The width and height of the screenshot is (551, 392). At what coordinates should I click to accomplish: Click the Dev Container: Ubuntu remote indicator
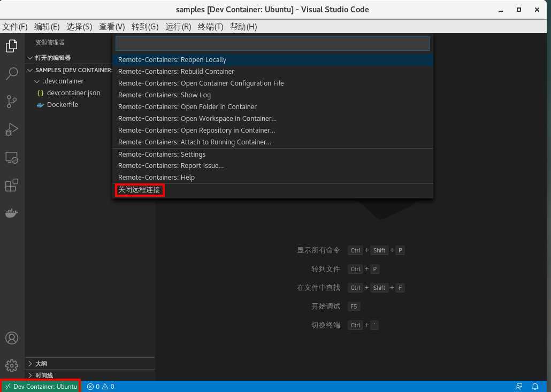(x=41, y=386)
